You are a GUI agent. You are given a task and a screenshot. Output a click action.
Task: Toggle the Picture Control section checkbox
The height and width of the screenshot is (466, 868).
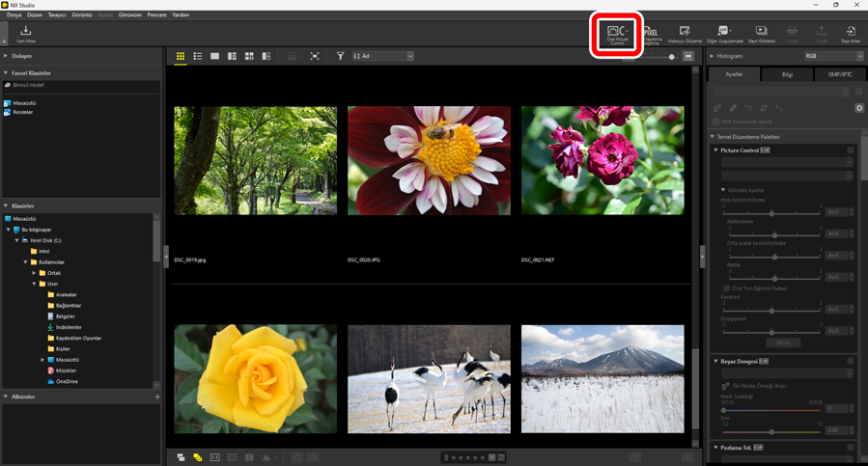[851, 151]
